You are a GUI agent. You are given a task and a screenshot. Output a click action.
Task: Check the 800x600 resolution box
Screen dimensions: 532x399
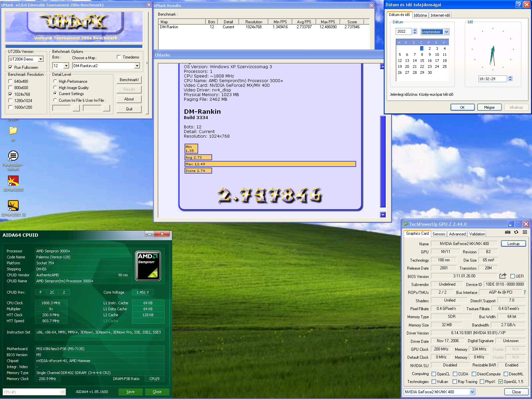tap(10, 87)
